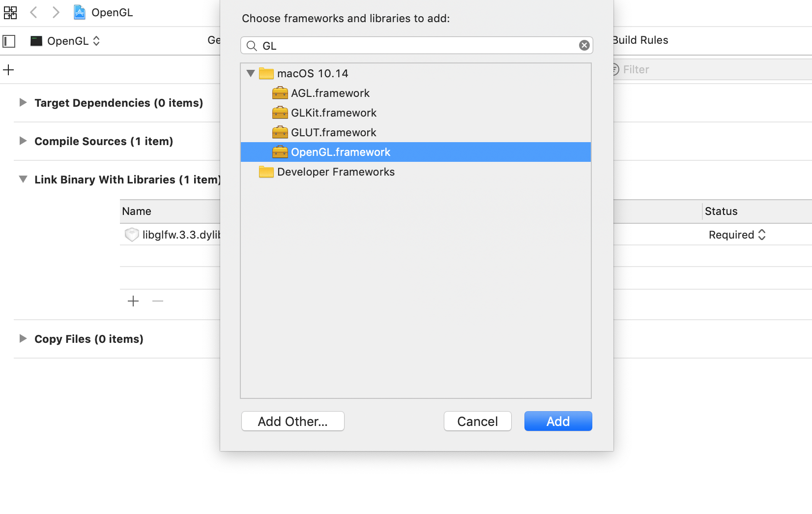812x514 pixels.
Task: Switch to the Build Rules tab
Action: pos(639,40)
